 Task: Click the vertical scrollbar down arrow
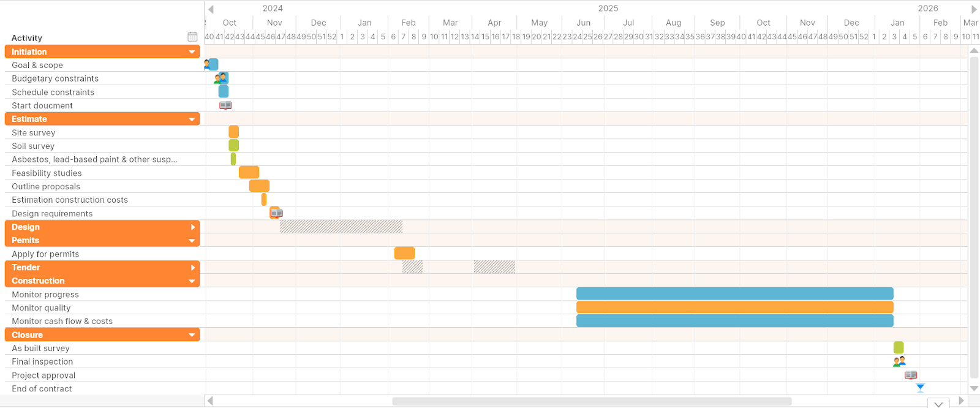click(974, 388)
